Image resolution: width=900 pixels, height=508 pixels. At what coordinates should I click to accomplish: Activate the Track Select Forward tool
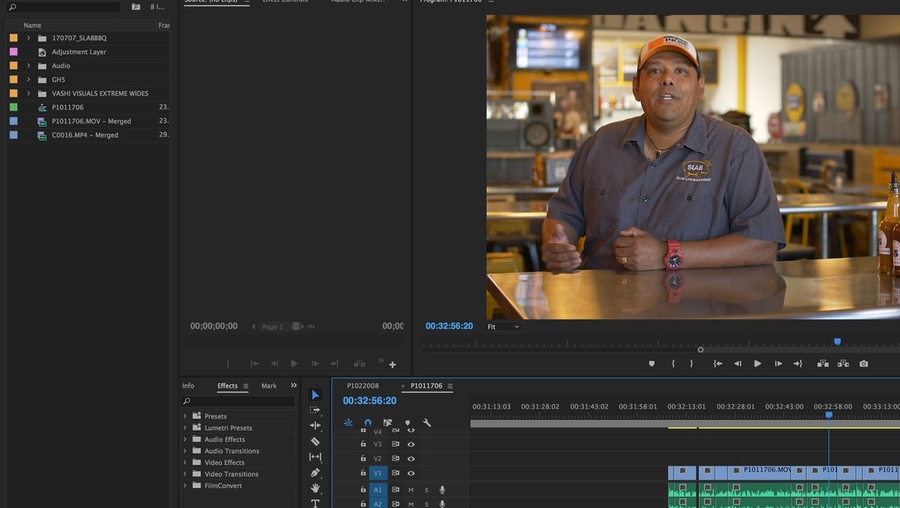pos(315,410)
